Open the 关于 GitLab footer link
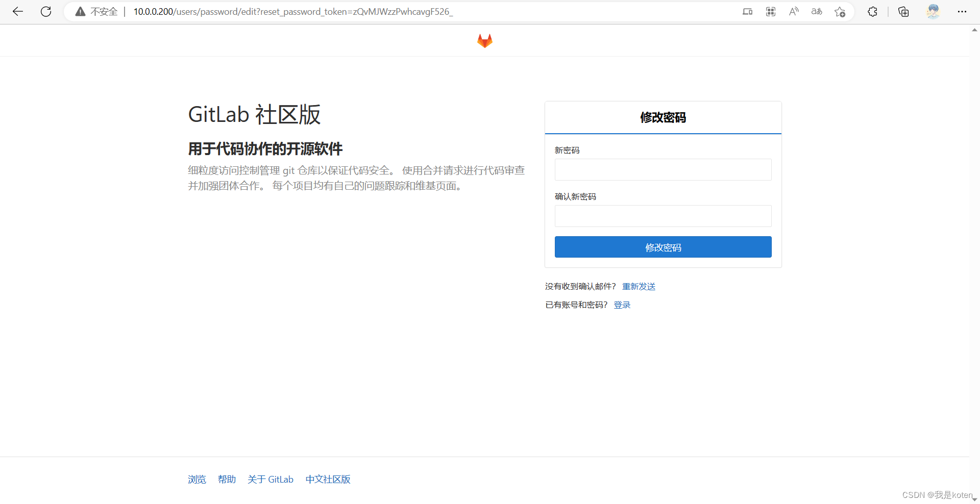Viewport: 980px width, 504px height. pyautogui.click(x=271, y=480)
